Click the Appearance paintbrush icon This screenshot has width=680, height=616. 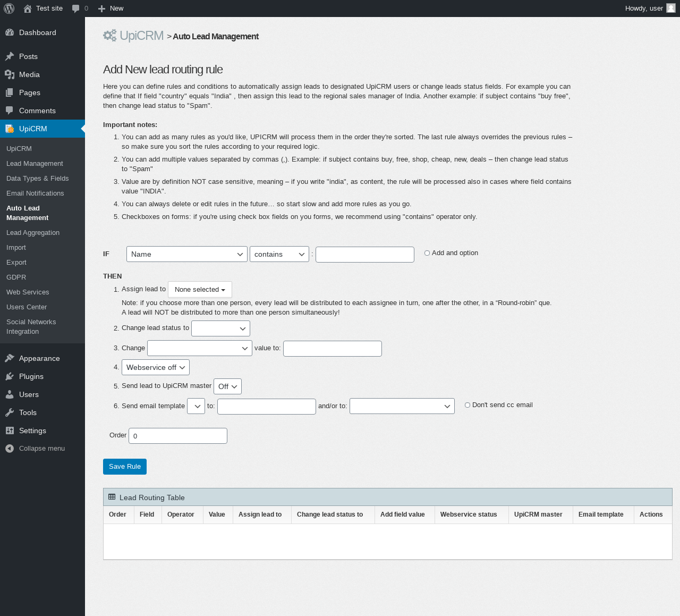coord(10,358)
